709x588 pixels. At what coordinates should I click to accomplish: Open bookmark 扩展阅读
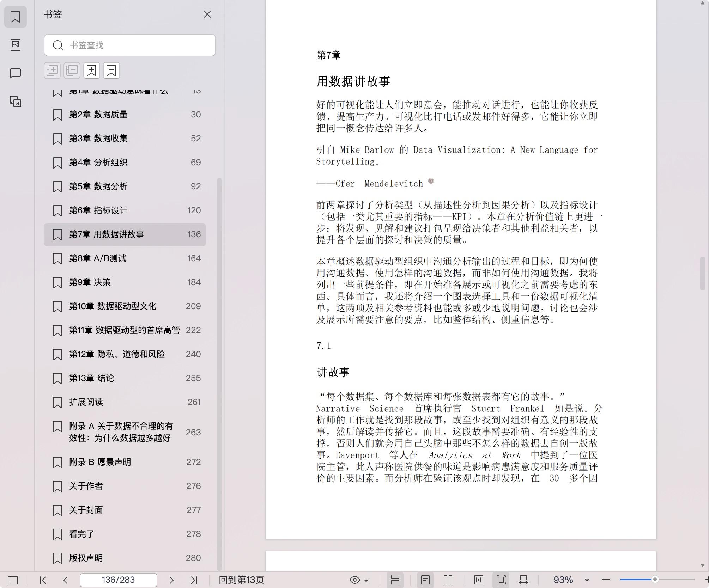click(x=125, y=402)
